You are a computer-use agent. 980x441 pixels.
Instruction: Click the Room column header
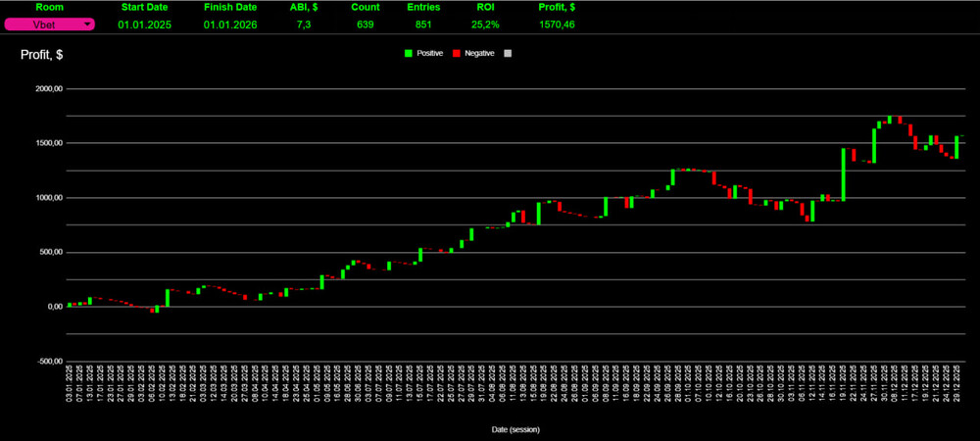point(48,7)
